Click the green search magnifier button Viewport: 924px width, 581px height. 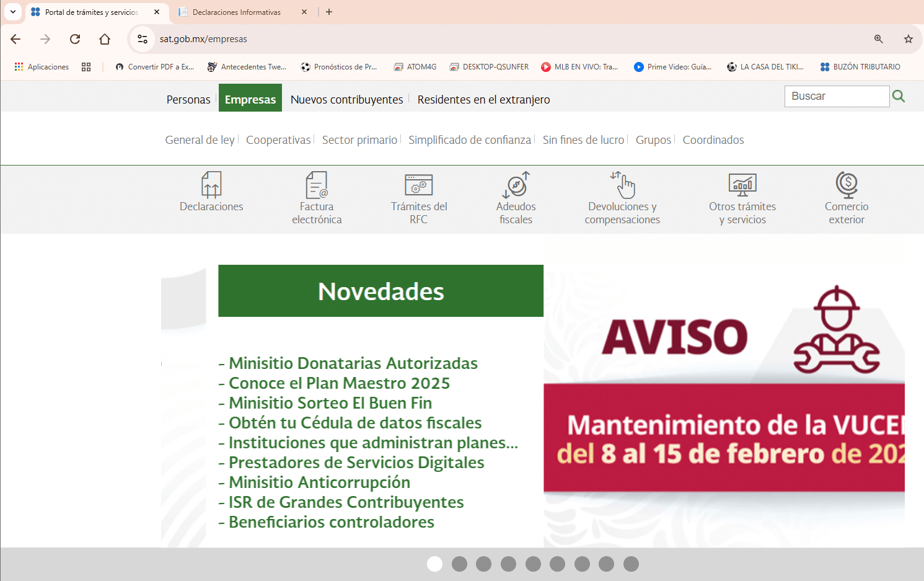pyautogui.click(x=899, y=96)
